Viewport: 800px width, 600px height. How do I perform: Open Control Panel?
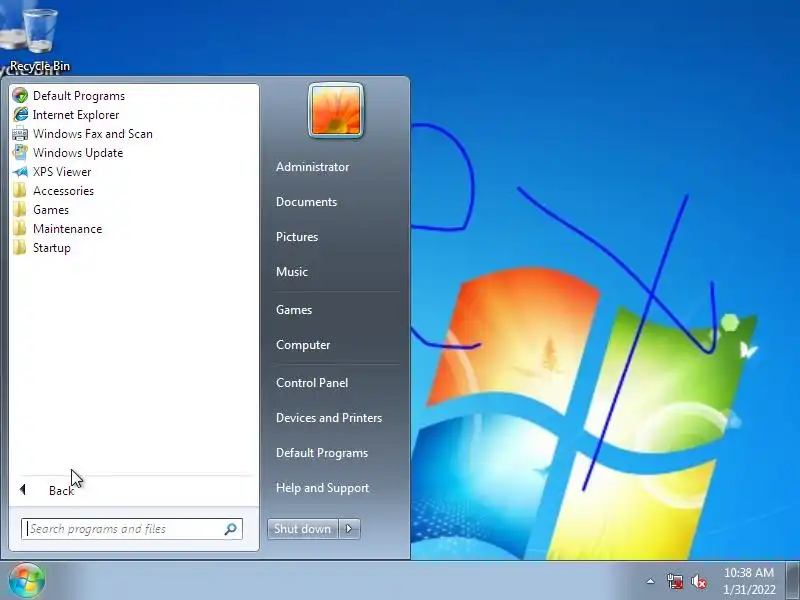312,383
